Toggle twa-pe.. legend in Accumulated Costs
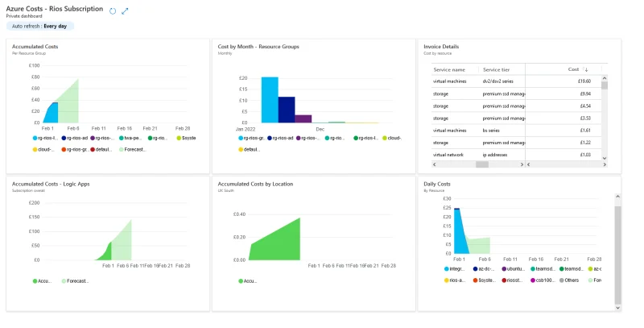This screenshot has height=328, width=644. tap(130, 138)
